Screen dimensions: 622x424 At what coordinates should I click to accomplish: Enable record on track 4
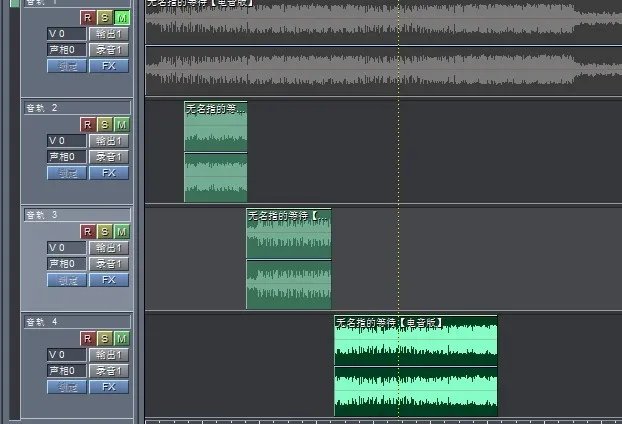click(x=88, y=338)
